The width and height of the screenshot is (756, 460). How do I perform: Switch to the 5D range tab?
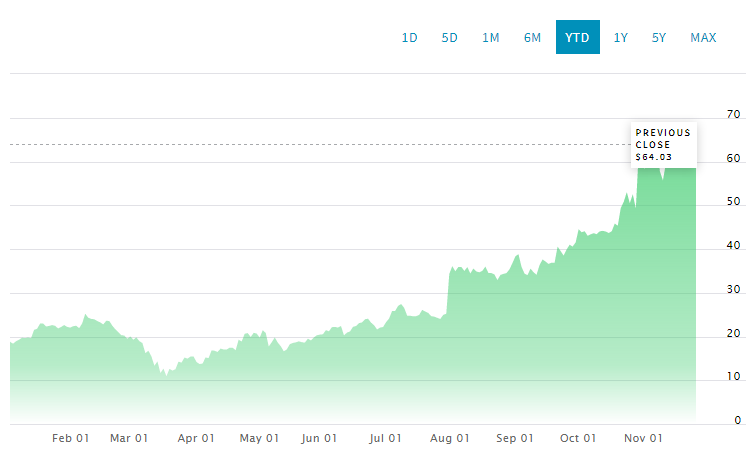[x=450, y=38]
